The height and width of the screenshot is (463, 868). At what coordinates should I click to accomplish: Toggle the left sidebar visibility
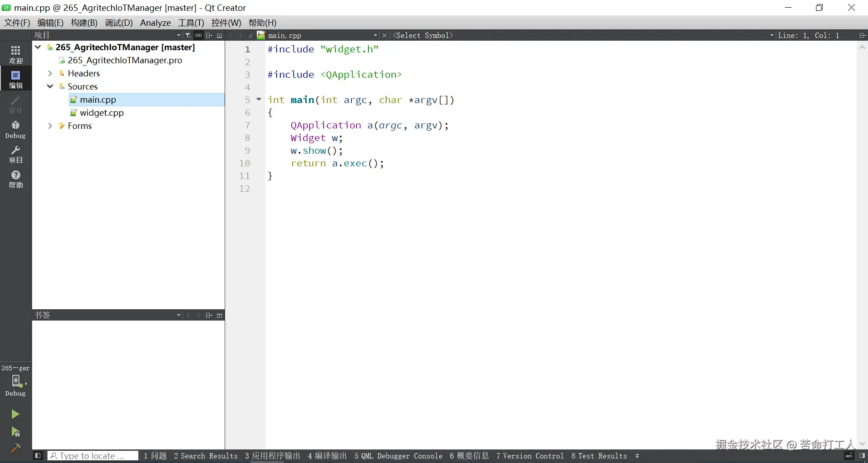click(38, 456)
